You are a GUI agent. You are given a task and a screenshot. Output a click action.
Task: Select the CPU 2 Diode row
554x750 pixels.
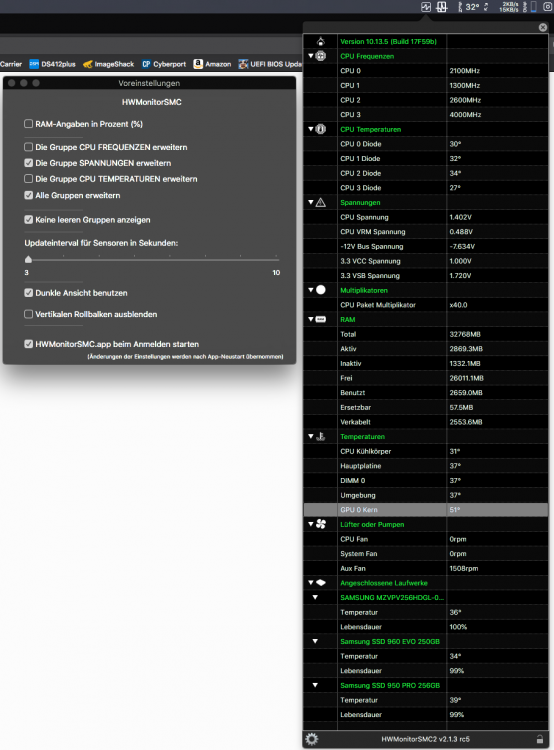point(426,173)
